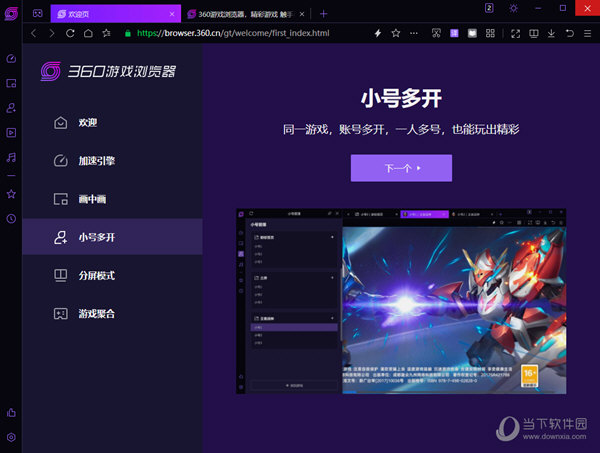Click the multi-account user icon in the left strip
Screen dimensions: 600x453
click(11, 108)
